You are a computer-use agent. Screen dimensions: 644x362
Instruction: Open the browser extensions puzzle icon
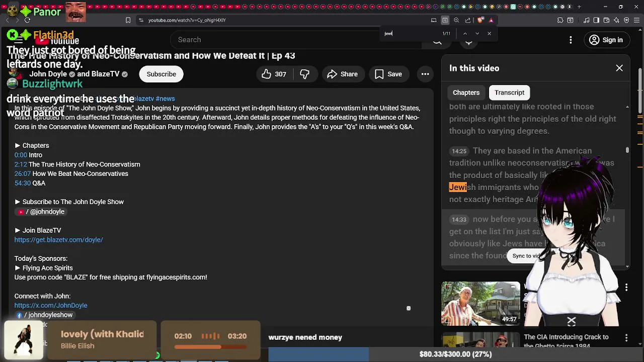point(560,20)
